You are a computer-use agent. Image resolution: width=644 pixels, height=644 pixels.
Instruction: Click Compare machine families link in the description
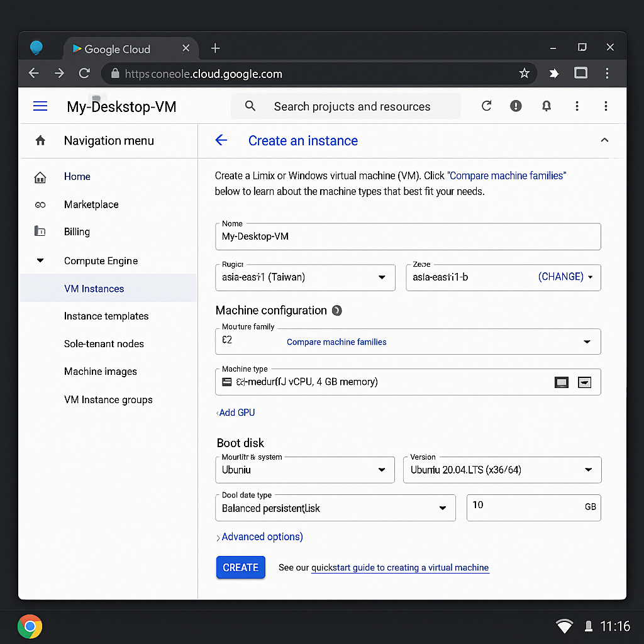click(507, 176)
